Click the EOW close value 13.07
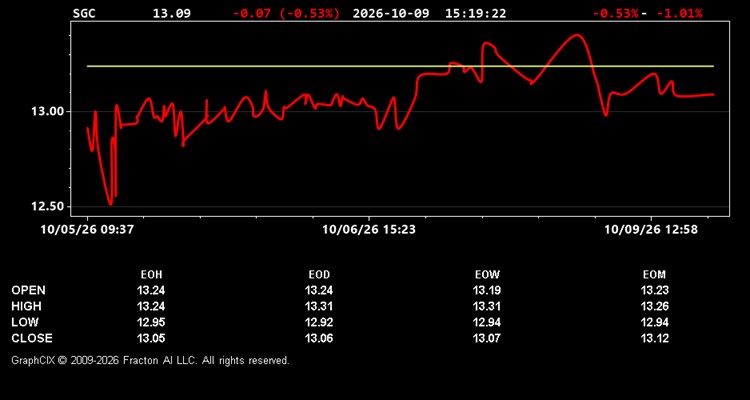 coord(487,338)
